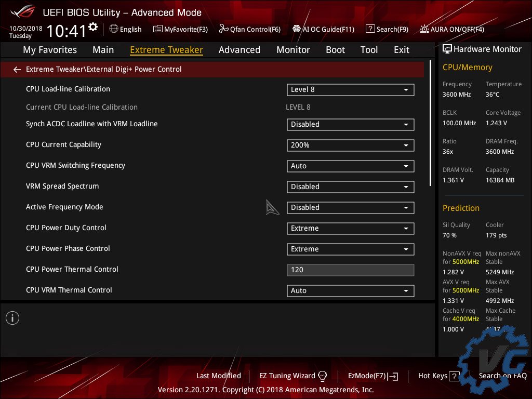Click the MyFavorite list icon
The height and width of the screenshot is (399, 532).
[158, 29]
